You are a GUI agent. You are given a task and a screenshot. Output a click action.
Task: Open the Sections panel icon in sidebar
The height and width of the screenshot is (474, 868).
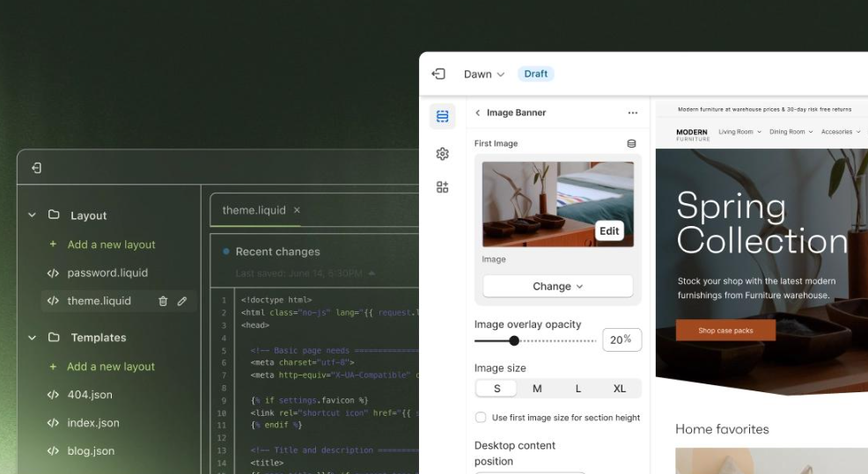(x=442, y=116)
